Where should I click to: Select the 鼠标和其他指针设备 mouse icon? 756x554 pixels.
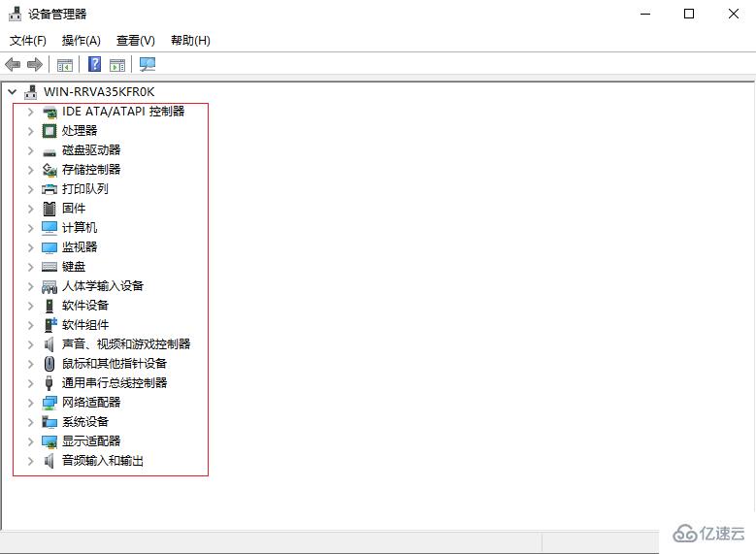coord(49,364)
